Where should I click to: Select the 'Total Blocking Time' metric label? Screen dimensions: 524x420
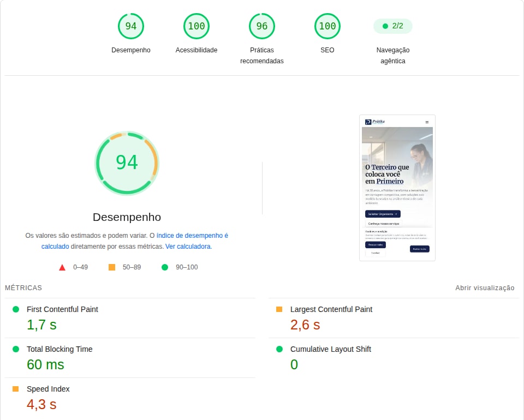click(59, 349)
